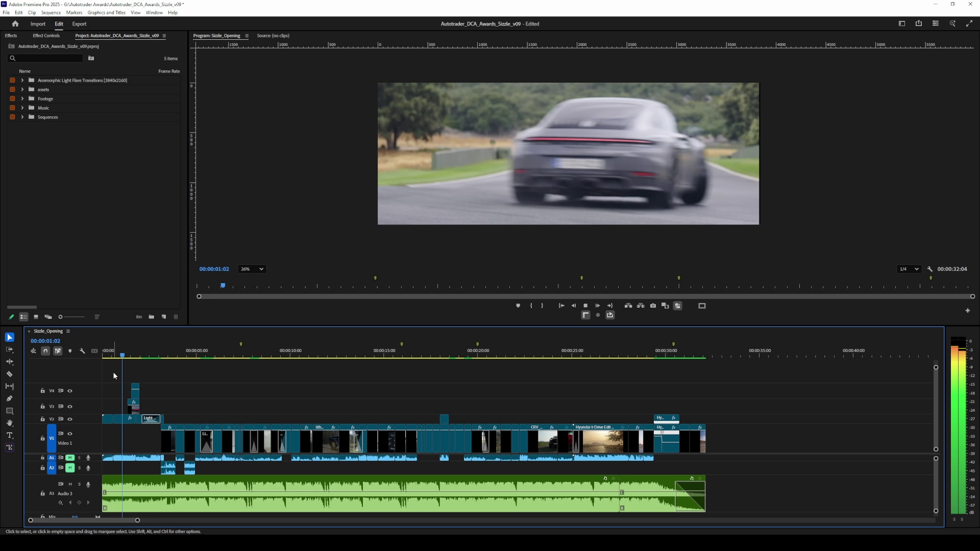The height and width of the screenshot is (551, 980).
Task: Select the Slip tool
Action: pos(10,386)
